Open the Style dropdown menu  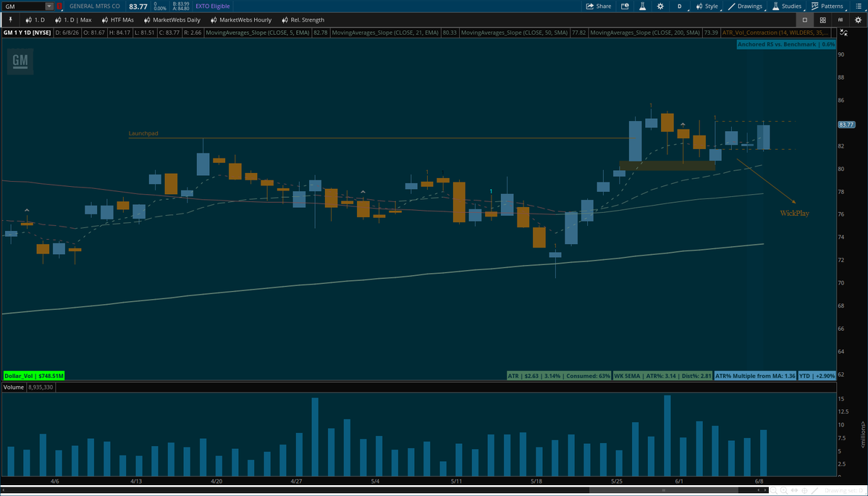pos(707,6)
